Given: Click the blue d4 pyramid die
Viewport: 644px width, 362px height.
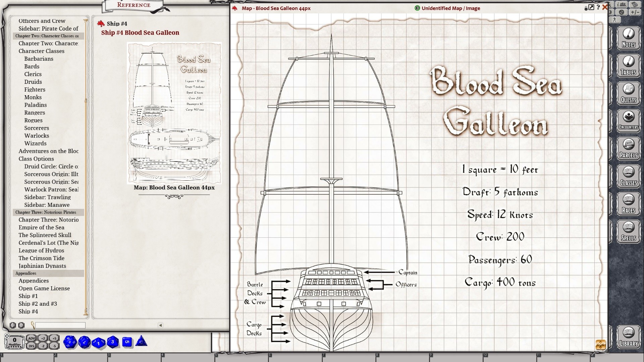Looking at the screenshot, I should 141,341.
